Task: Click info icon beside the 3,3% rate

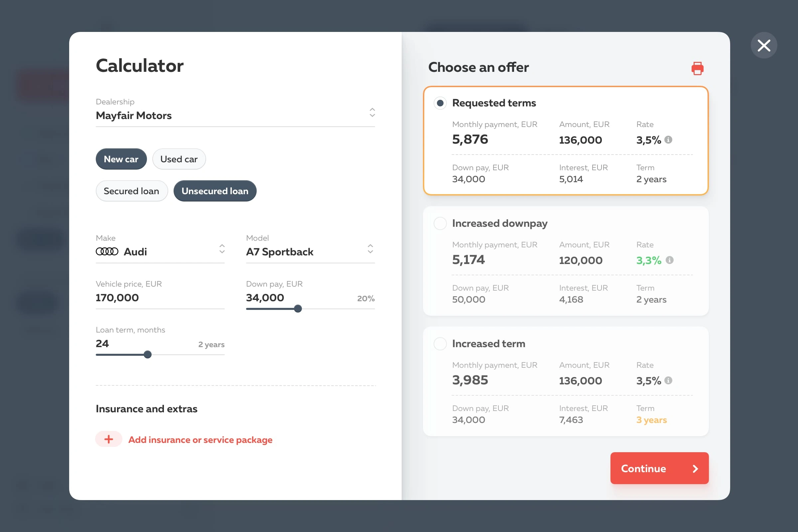Action: click(669, 260)
